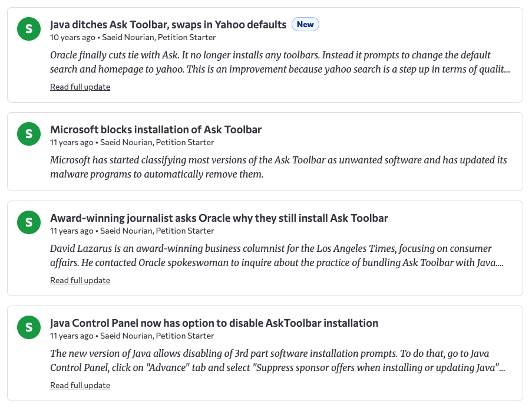Read full update about Oracle cutting ties with Ask

pyautogui.click(x=80, y=87)
